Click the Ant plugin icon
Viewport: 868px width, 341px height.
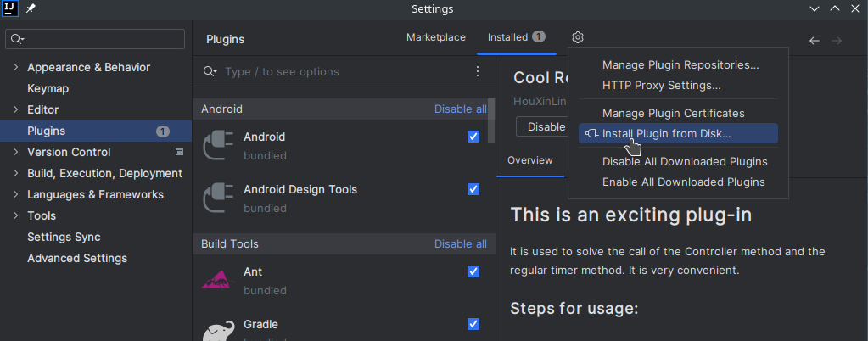pyautogui.click(x=216, y=280)
